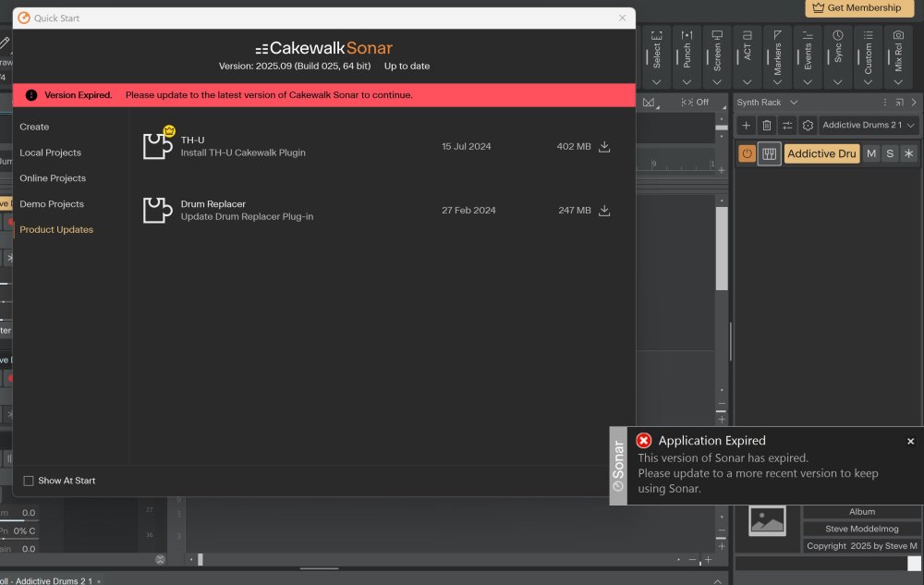Expand the bottom dock panel chevron
The image size is (924, 585).
717,581
